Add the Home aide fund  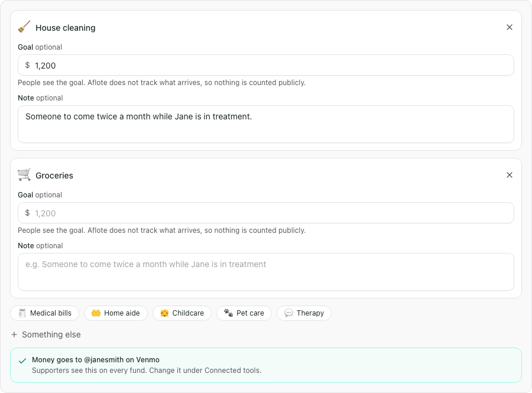(x=116, y=313)
